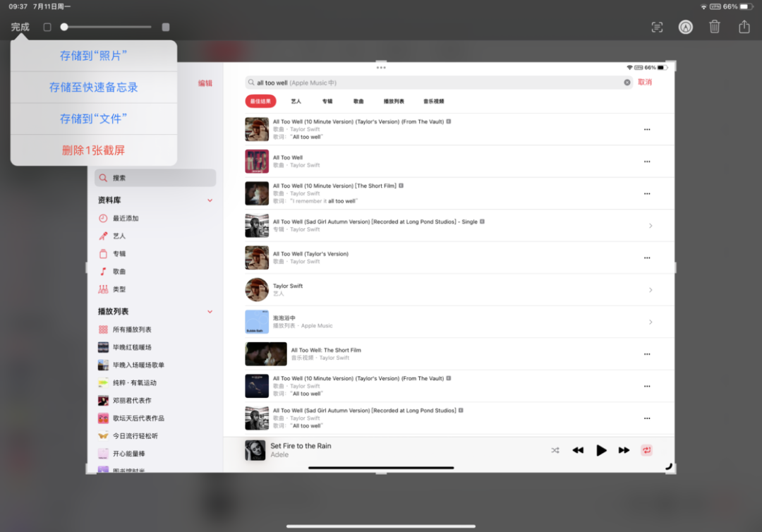Skip to next track in player bar
Screen dimensions: 762x532
624,450
